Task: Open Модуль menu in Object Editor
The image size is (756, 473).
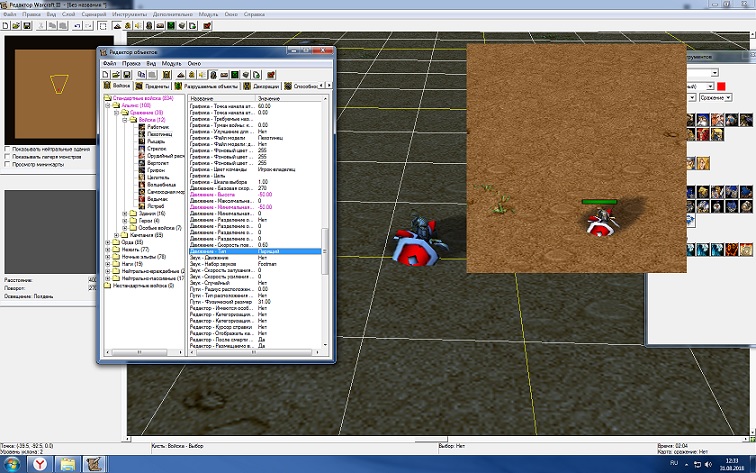Action: (171, 63)
